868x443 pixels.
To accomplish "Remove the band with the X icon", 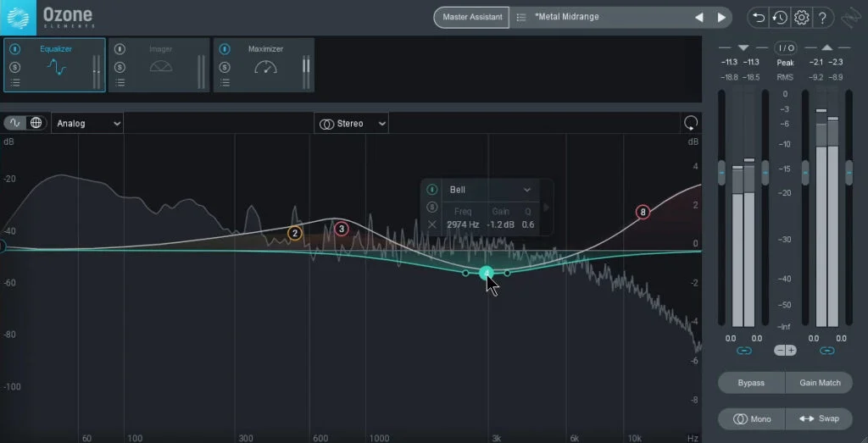I will (432, 224).
